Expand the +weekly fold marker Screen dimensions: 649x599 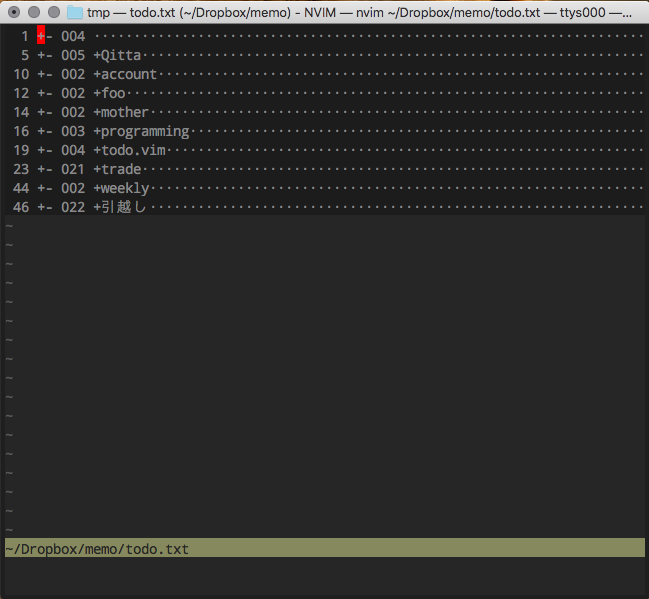coord(45,189)
